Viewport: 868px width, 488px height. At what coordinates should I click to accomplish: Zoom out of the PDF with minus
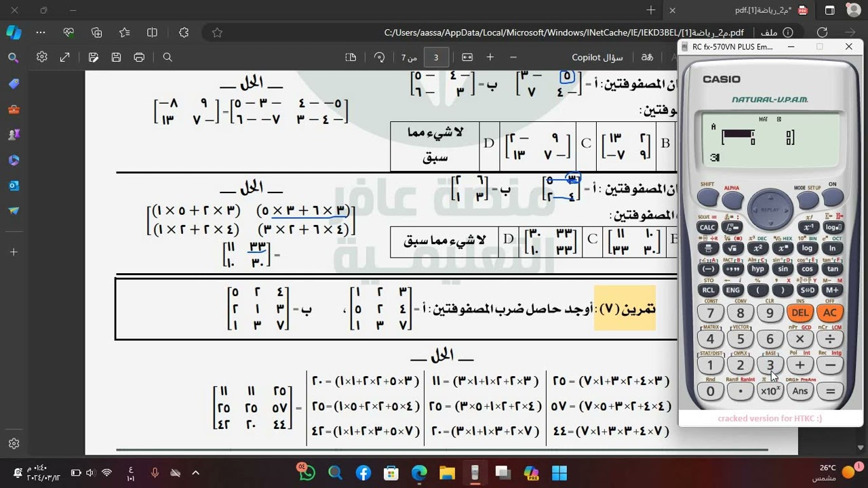[513, 58]
